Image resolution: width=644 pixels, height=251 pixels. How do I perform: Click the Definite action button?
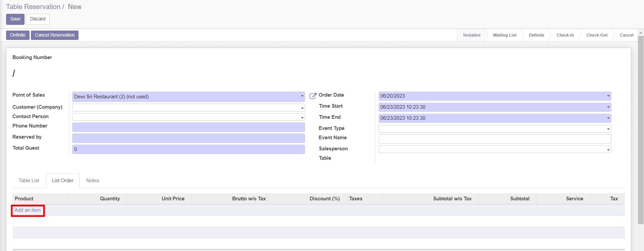click(18, 35)
